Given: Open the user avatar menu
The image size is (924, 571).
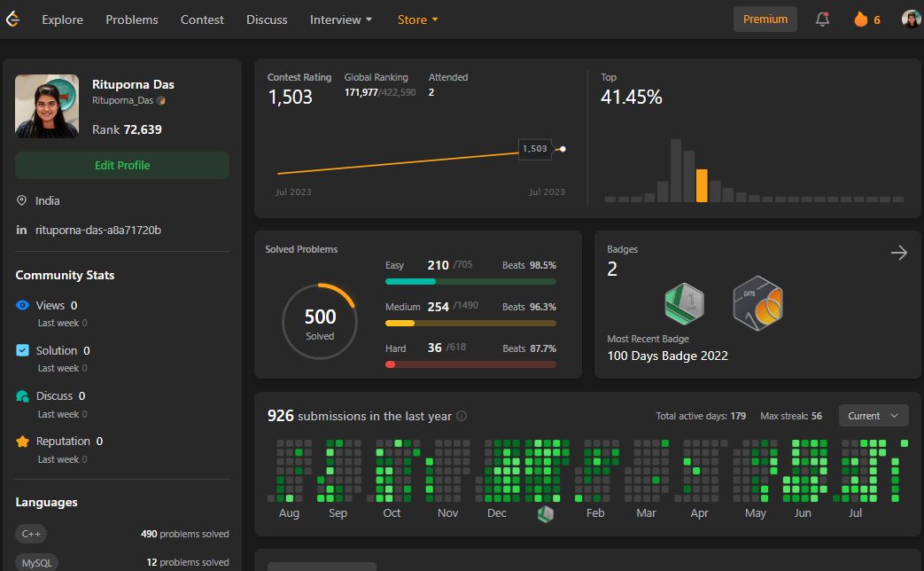Looking at the screenshot, I should tap(911, 19).
